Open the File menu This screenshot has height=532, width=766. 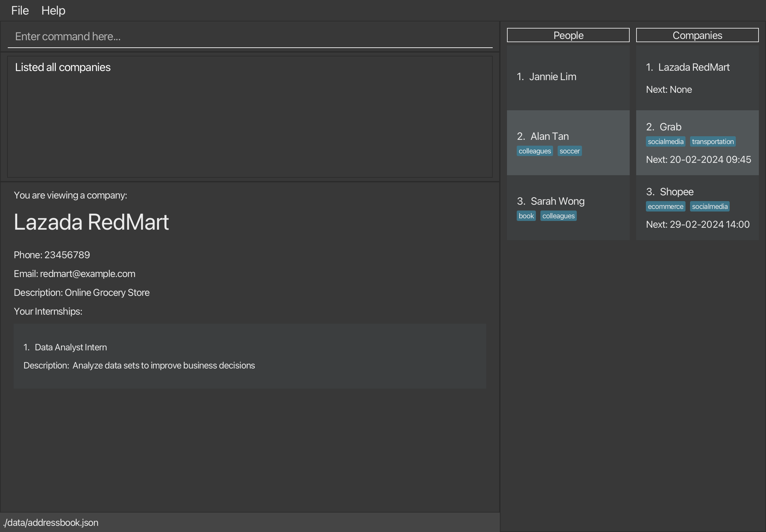(x=20, y=11)
